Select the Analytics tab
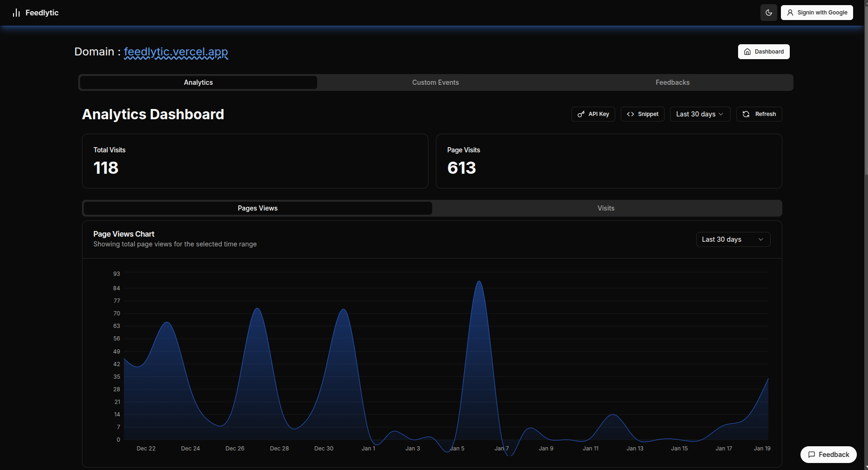 pyautogui.click(x=198, y=82)
